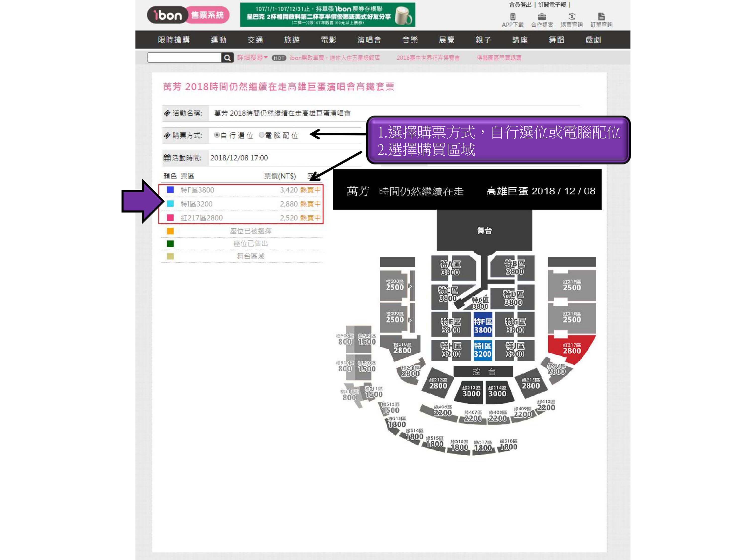Select the 自行選位 radio button

pyautogui.click(x=217, y=135)
